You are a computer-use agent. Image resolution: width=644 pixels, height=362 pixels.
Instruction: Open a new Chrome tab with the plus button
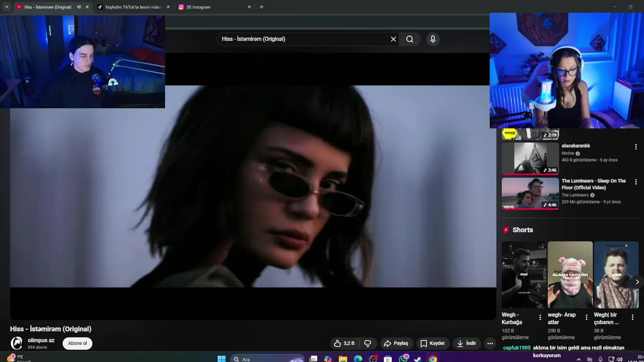[261, 7]
